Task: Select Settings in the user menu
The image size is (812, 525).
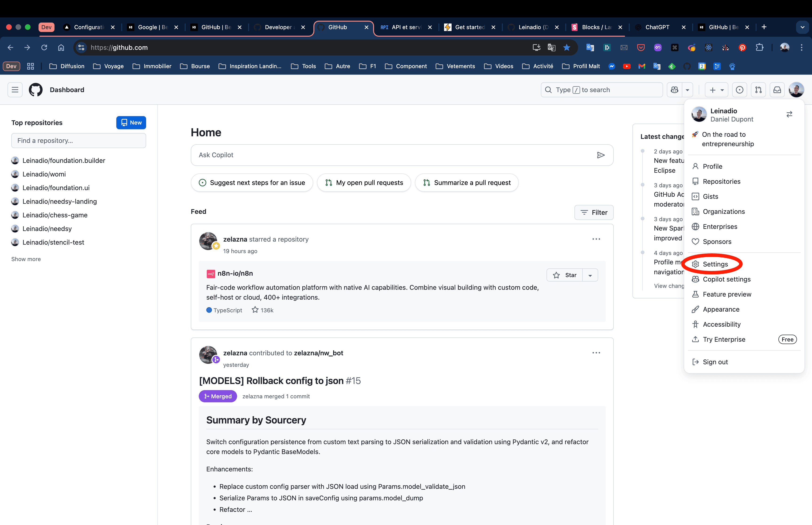Action: pos(715,264)
